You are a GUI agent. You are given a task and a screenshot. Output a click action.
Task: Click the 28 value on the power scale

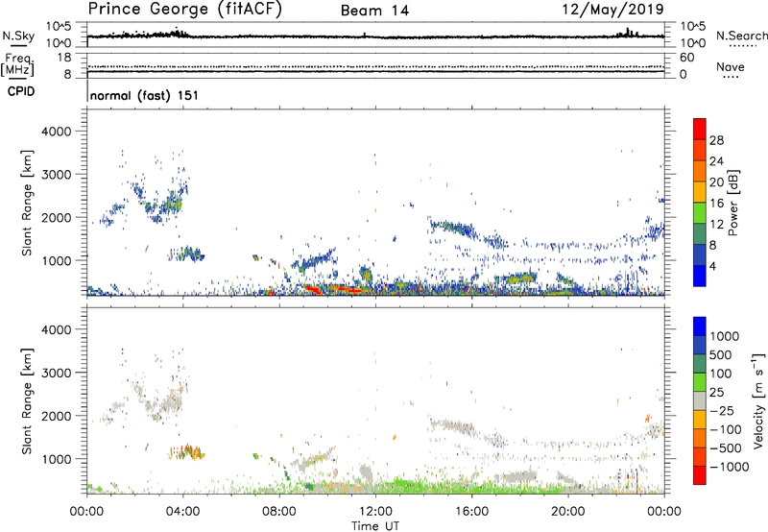716,140
